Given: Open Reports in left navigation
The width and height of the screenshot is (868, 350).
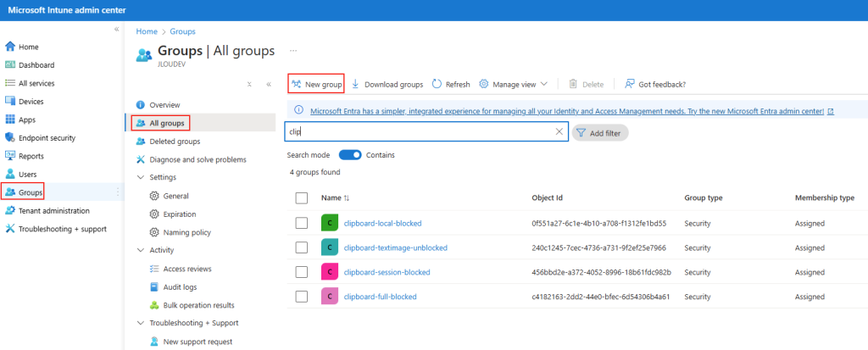Looking at the screenshot, I should click(x=31, y=156).
